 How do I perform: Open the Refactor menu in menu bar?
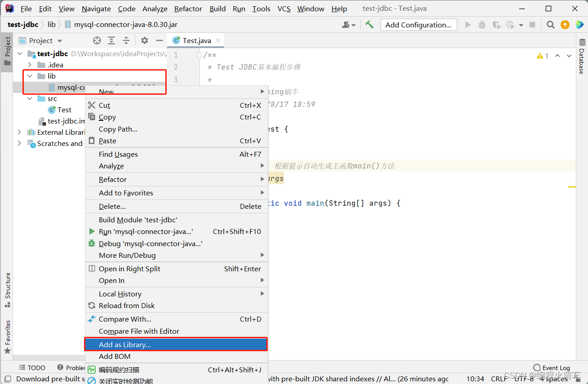tap(188, 9)
